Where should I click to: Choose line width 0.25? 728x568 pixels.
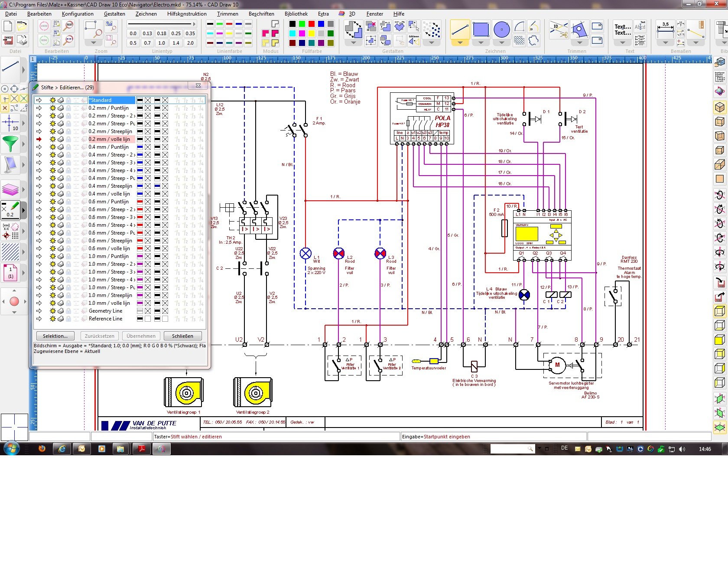(176, 33)
